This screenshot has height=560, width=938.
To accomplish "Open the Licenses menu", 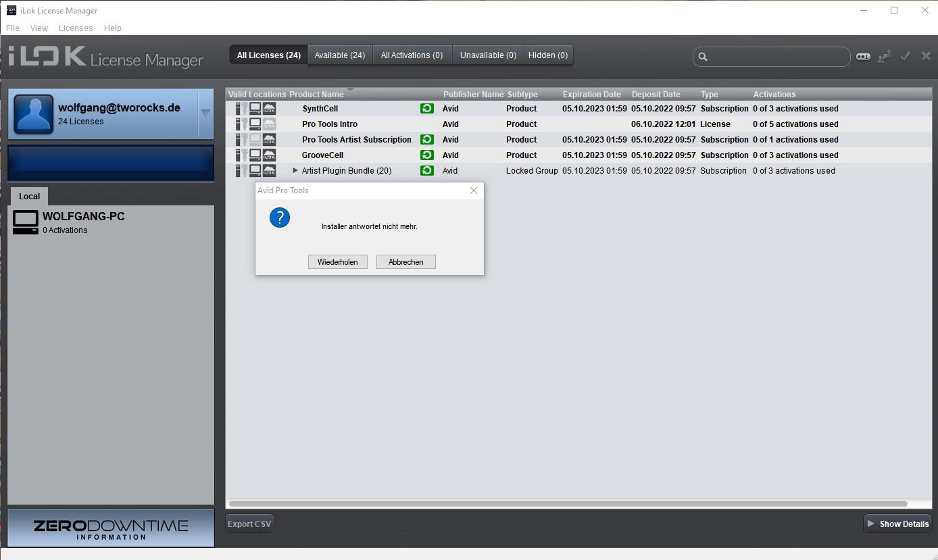I will coord(76,28).
